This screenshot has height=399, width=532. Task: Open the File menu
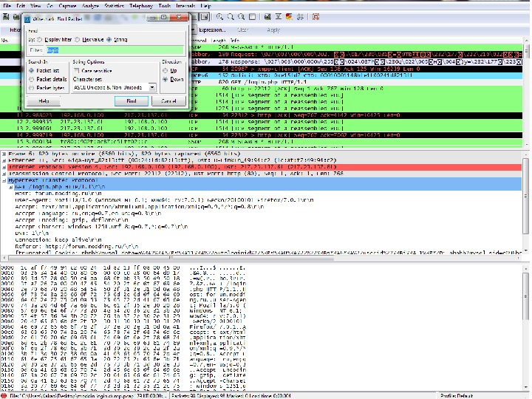pyautogui.click(x=7, y=6)
